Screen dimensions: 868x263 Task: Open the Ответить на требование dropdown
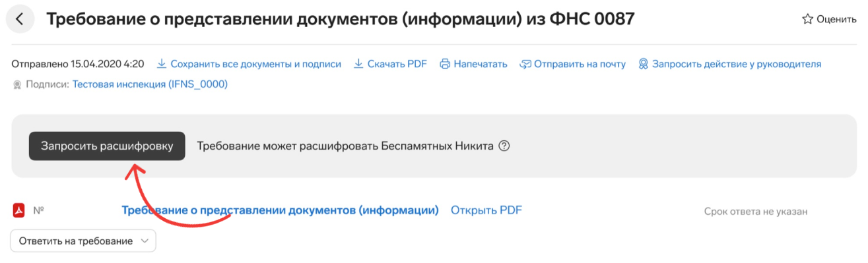[x=83, y=241]
